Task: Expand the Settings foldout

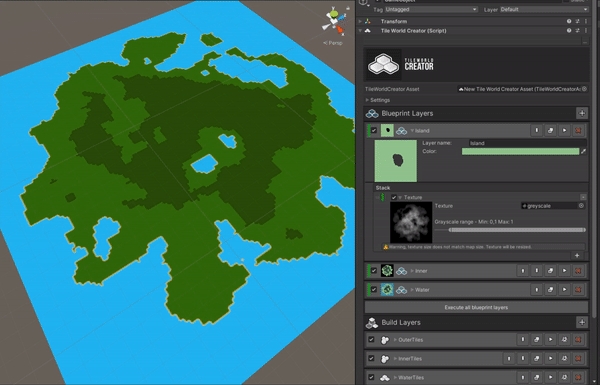Action: 367,100
